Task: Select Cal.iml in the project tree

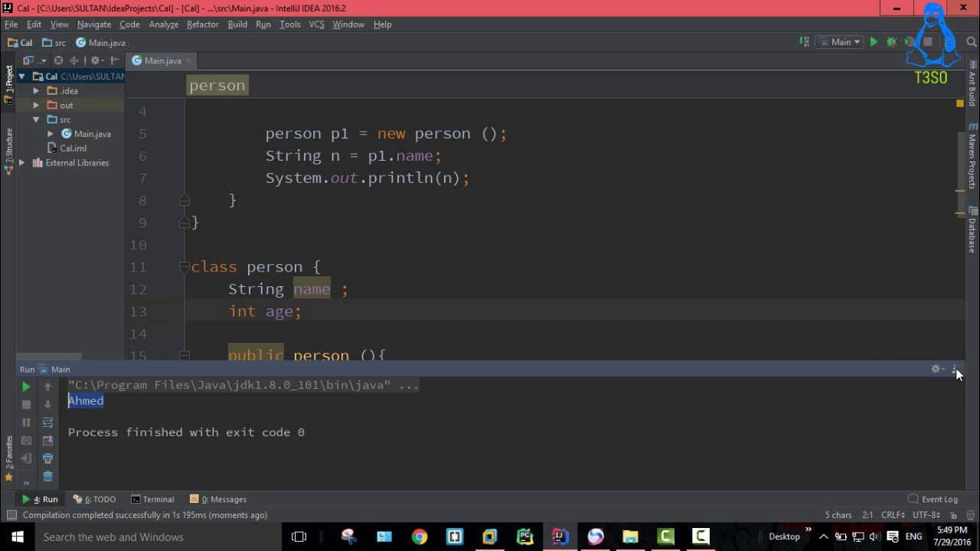Action: tap(67, 148)
